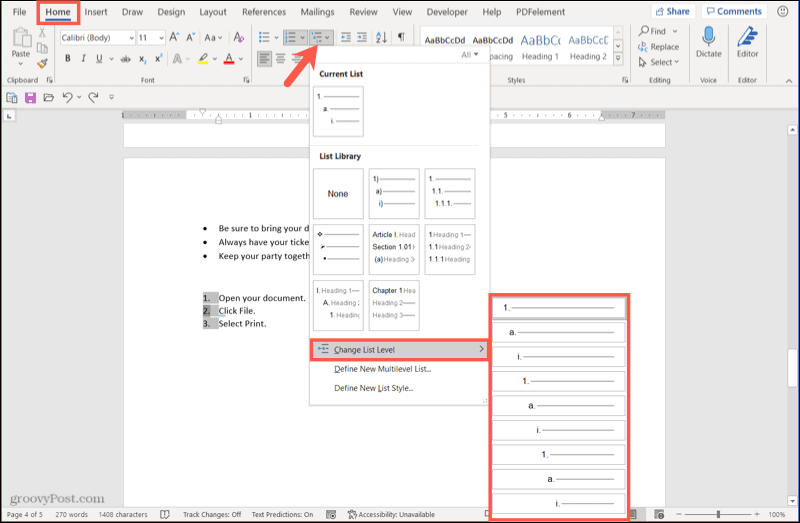This screenshot has height=523, width=800.
Task: Expand the Styles gallery more arrow
Action: point(618,59)
